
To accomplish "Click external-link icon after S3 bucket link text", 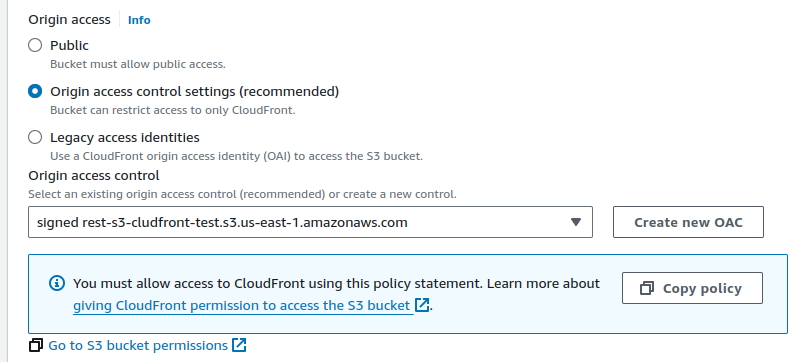I will (x=422, y=305).
